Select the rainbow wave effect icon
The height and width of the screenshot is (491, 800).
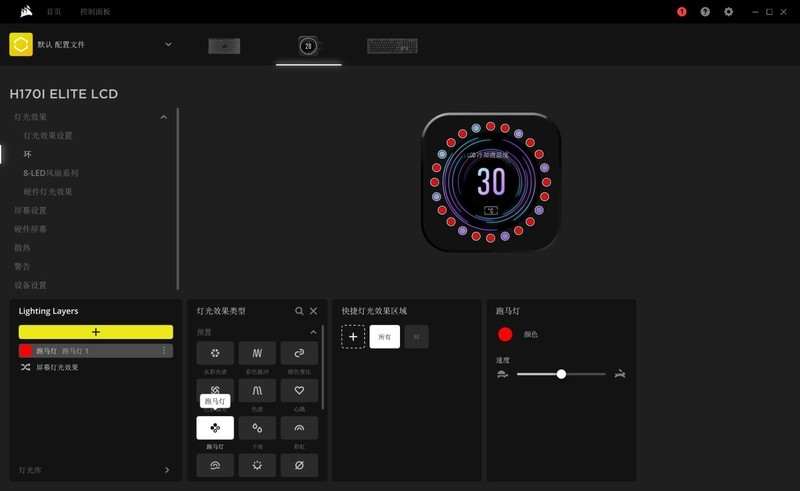[x=215, y=465]
